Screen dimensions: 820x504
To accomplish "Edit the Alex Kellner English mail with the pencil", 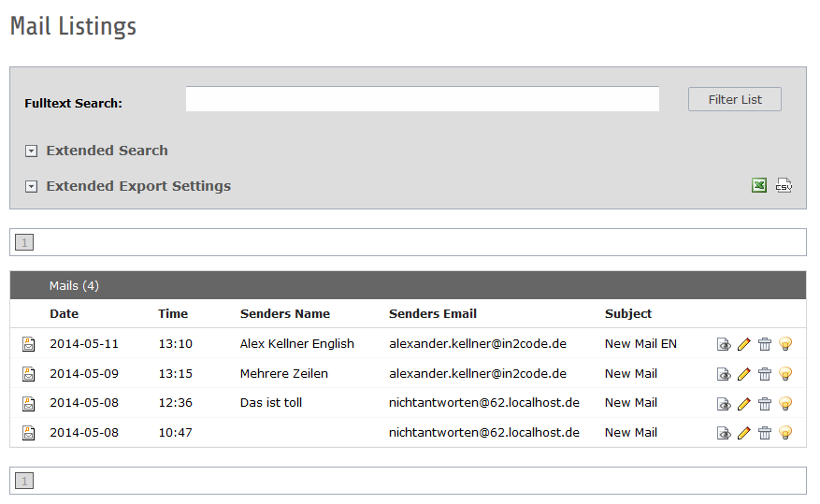I will coord(744,344).
